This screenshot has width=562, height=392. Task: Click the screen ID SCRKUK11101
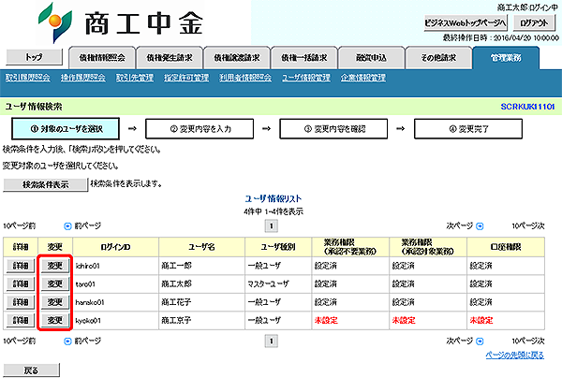(527, 107)
